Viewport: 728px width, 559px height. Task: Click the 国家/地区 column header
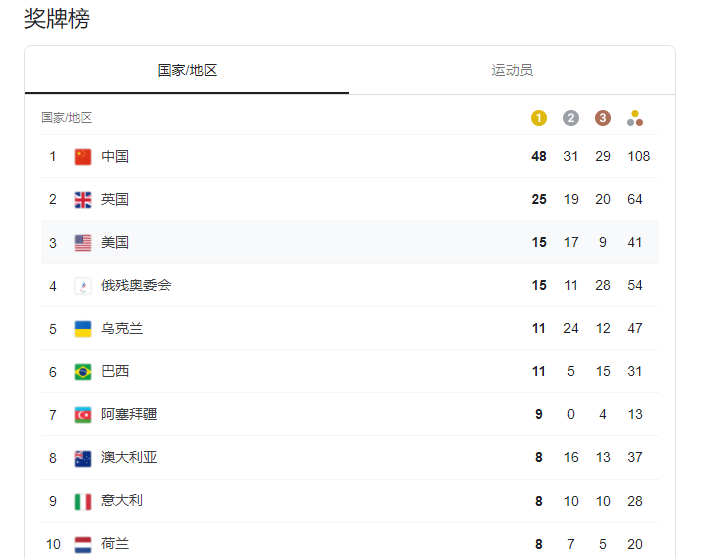(66, 118)
